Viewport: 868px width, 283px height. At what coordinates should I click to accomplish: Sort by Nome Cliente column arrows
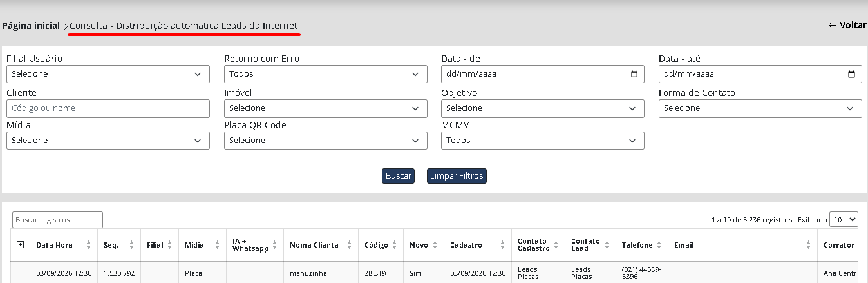[349, 245]
